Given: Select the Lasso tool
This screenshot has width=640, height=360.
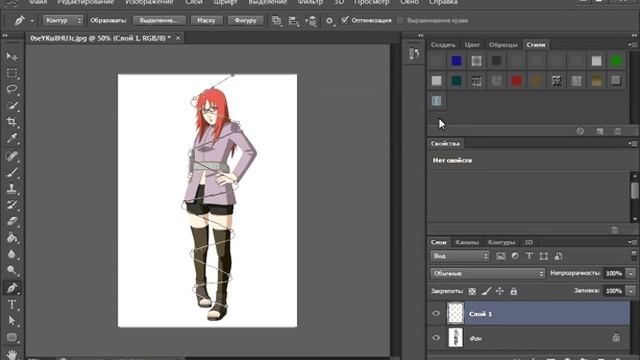Looking at the screenshot, I should click(12, 89).
